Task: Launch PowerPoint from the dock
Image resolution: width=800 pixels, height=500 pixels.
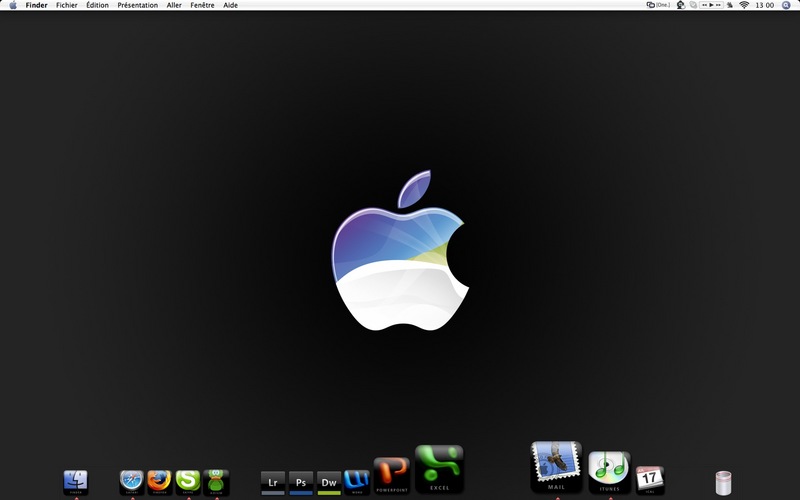Action: [392, 476]
